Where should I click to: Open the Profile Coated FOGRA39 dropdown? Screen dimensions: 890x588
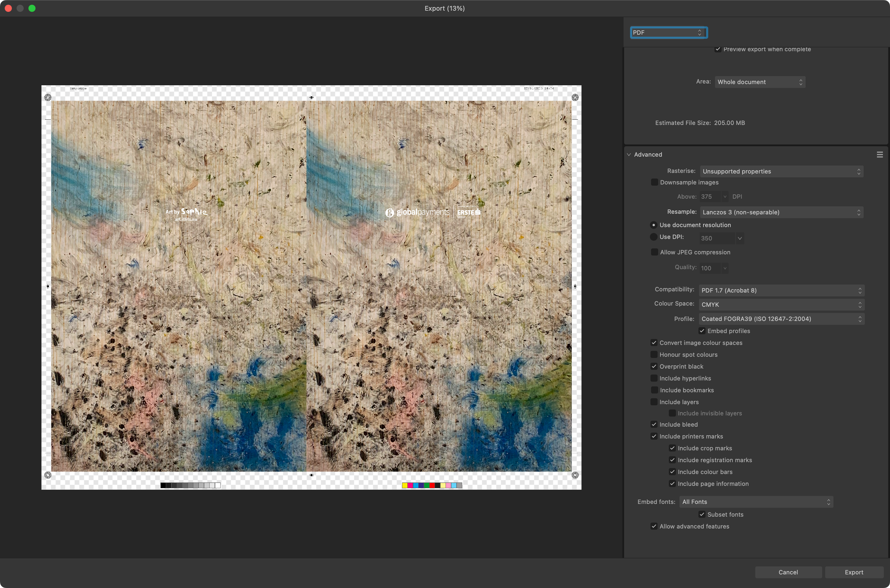click(x=781, y=319)
